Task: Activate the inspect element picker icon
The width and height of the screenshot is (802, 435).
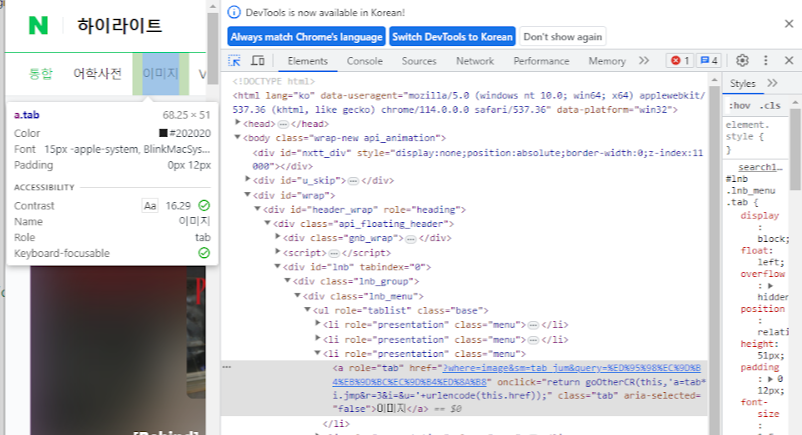Action: click(x=234, y=61)
